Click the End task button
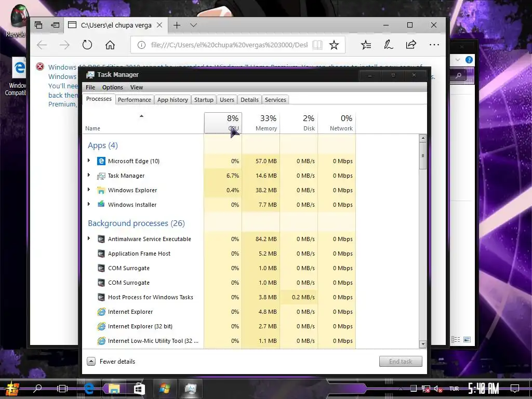532x399 pixels. click(401, 362)
